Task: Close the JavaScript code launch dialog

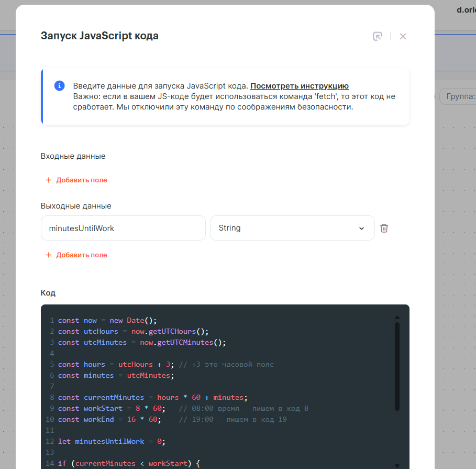Action: [x=403, y=36]
